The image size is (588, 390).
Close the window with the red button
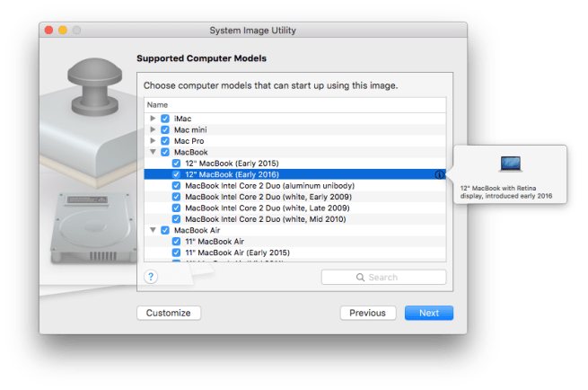tap(48, 30)
